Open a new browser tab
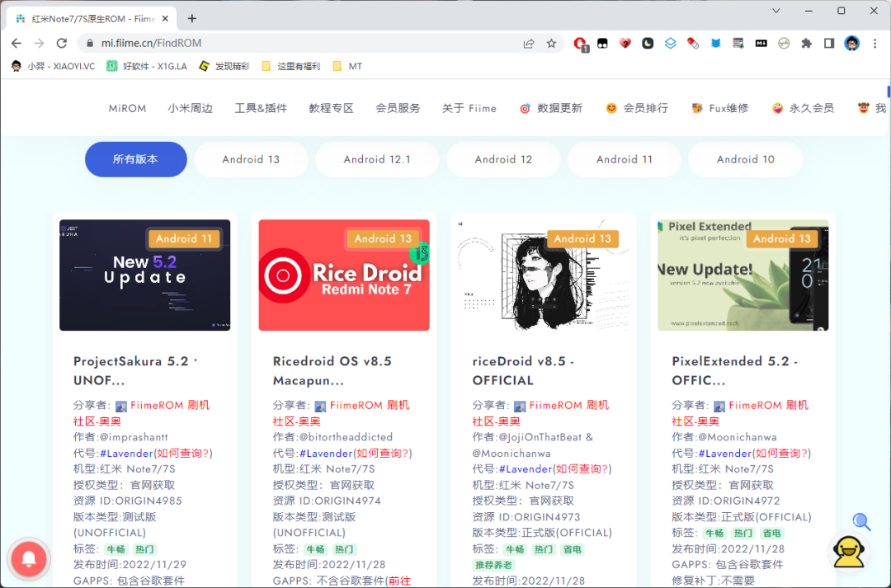 pyautogui.click(x=192, y=18)
